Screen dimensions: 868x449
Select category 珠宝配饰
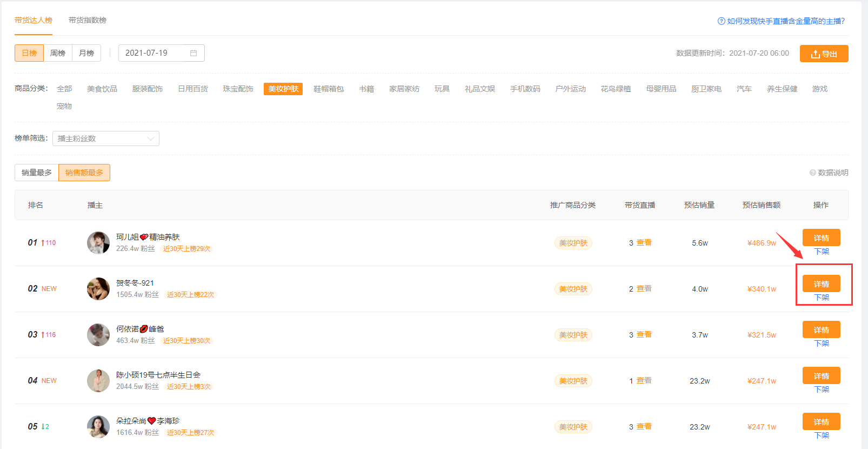tap(238, 89)
